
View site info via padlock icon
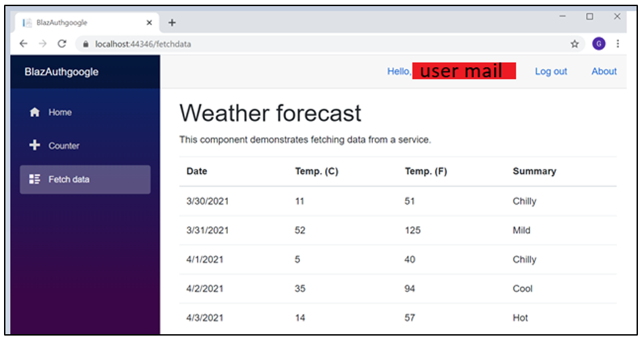coord(86,44)
